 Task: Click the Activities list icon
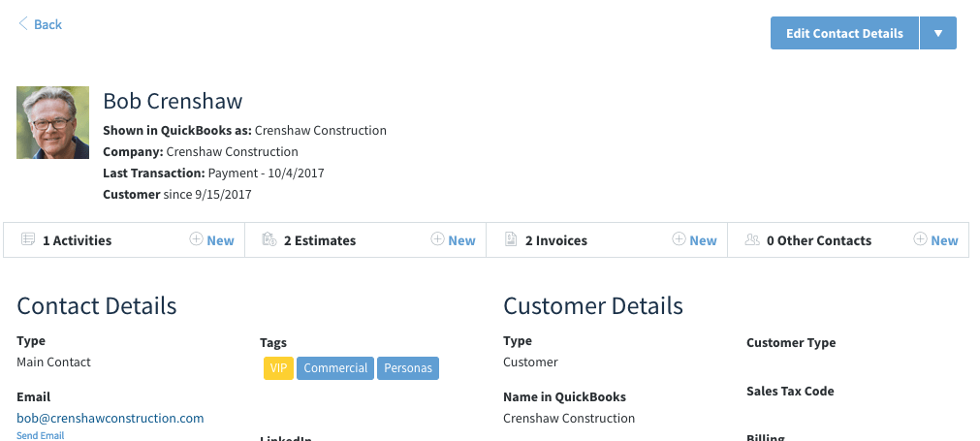click(28, 239)
